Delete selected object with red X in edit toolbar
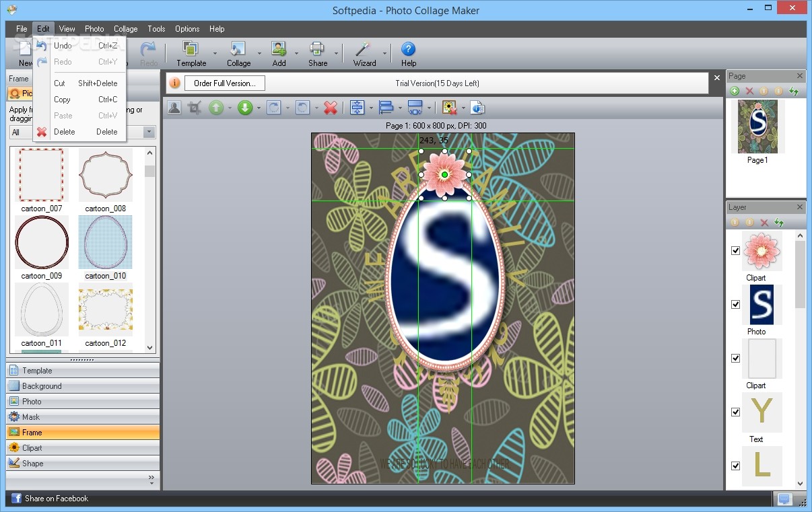 click(x=331, y=108)
